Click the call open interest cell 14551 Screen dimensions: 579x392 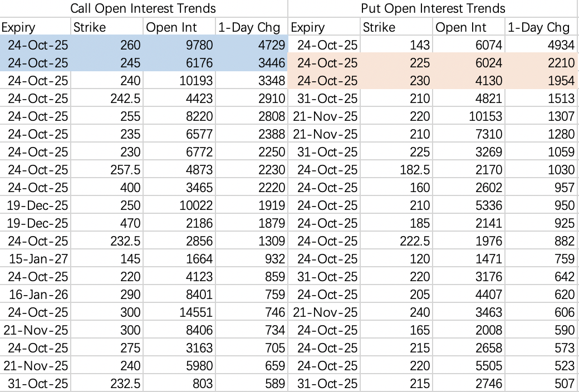point(179,312)
